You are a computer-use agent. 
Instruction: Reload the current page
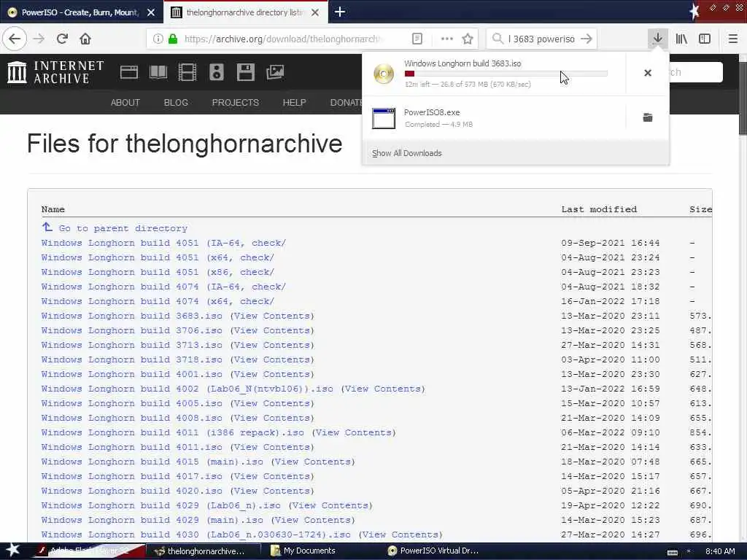pyautogui.click(x=62, y=39)
